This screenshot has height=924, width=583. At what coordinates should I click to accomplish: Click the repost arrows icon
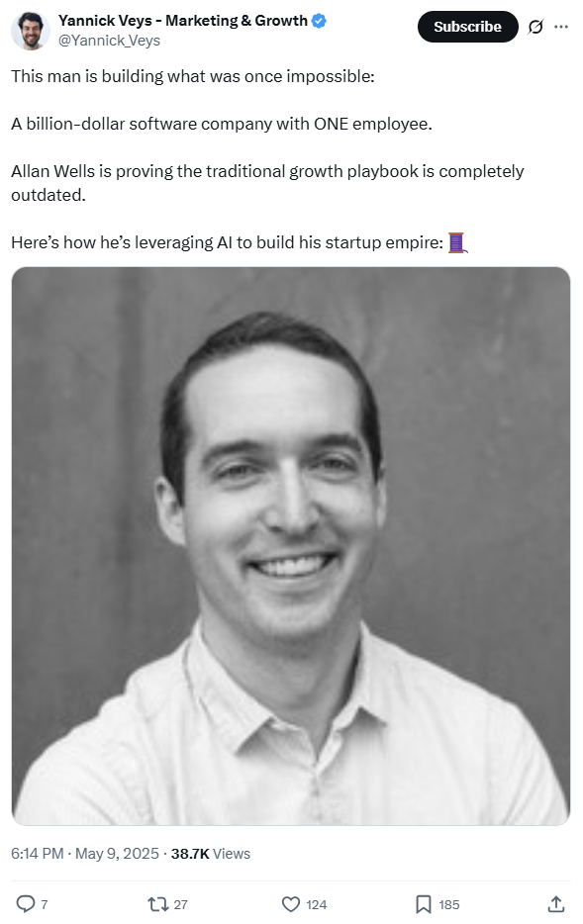point(157,904)
